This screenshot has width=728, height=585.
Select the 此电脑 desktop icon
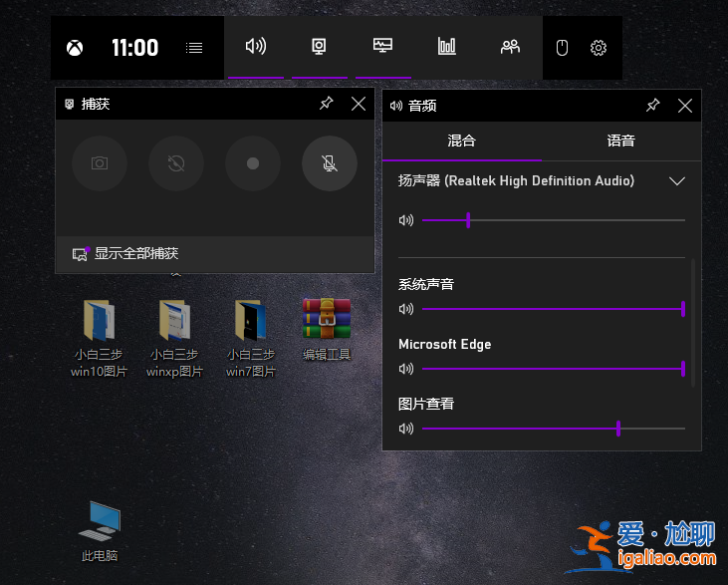click(x=100, y=531)
